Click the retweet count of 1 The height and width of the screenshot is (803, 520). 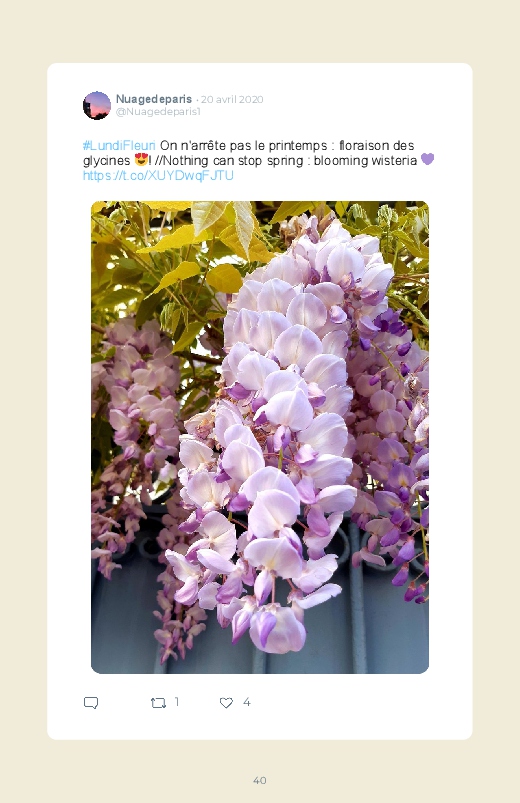pos(177,702)
